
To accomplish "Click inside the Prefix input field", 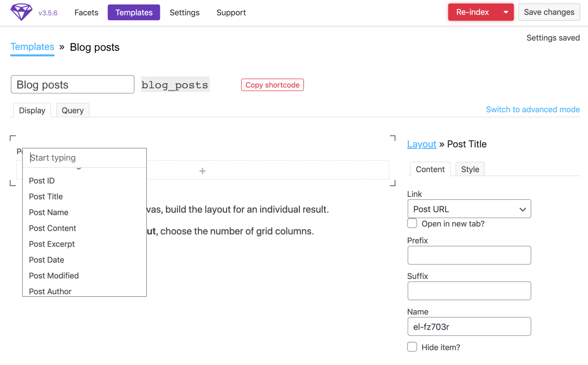I will point(469,255).
